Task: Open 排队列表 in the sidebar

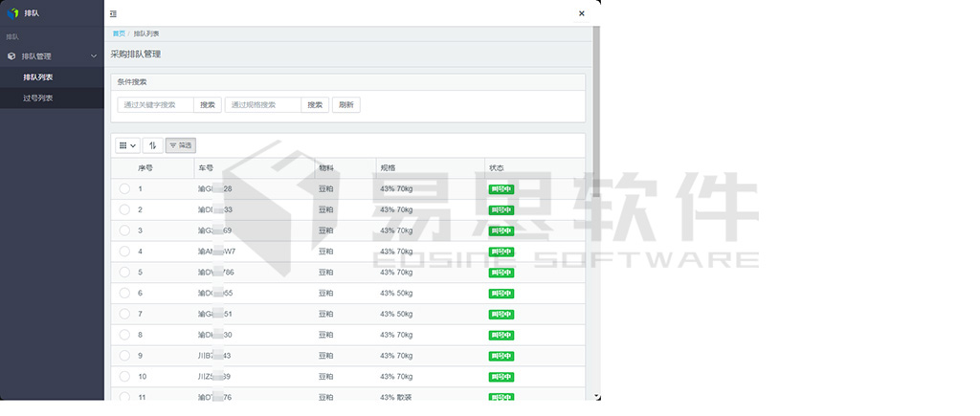Action: (x=38, y=77)
